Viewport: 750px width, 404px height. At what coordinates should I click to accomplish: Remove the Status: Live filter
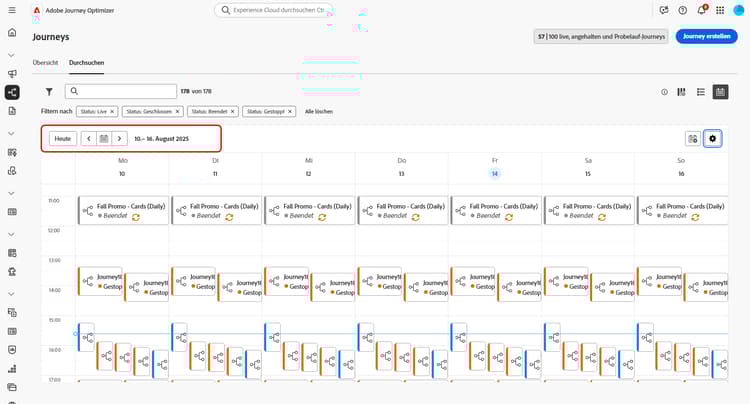point(112,111)
